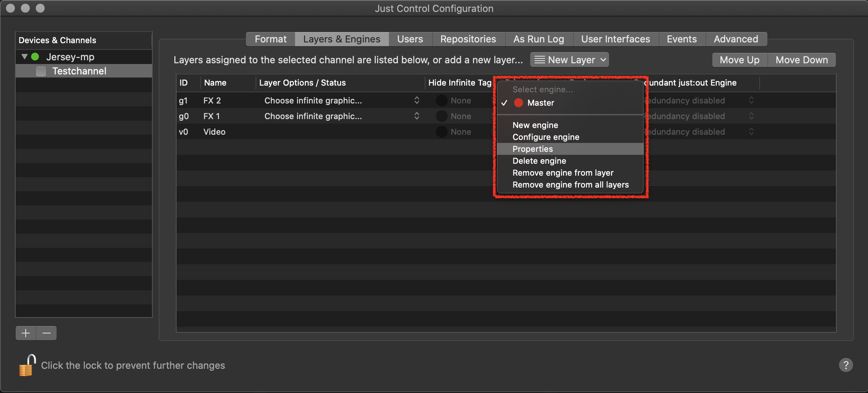Select the Video layer name
Image resolution: width=868 pixels, height=393 pixels.
[x=214, y=132]
